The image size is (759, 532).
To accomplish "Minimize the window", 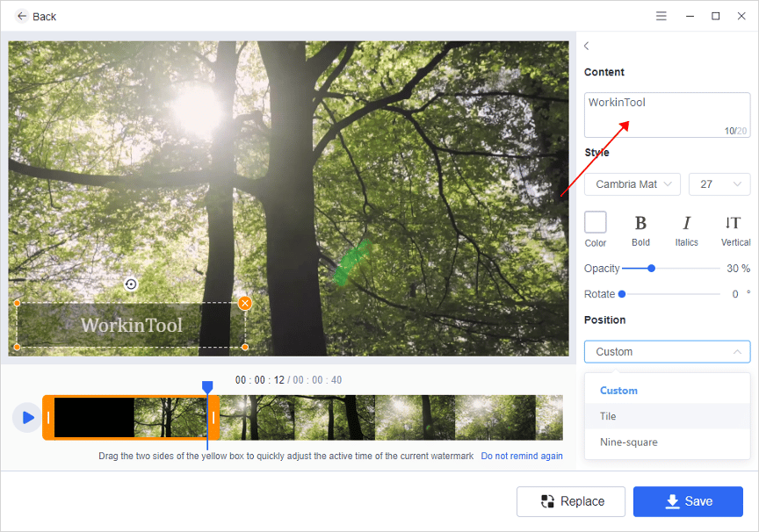I will (690, 16).
